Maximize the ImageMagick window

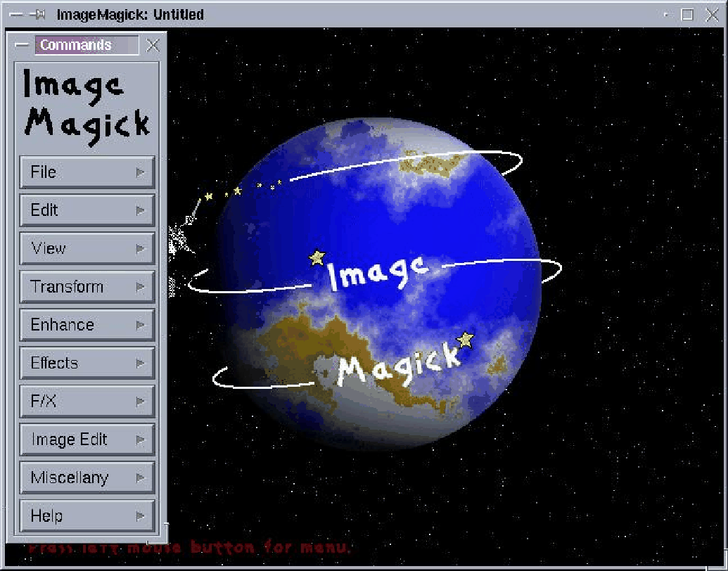coord(687,15)
